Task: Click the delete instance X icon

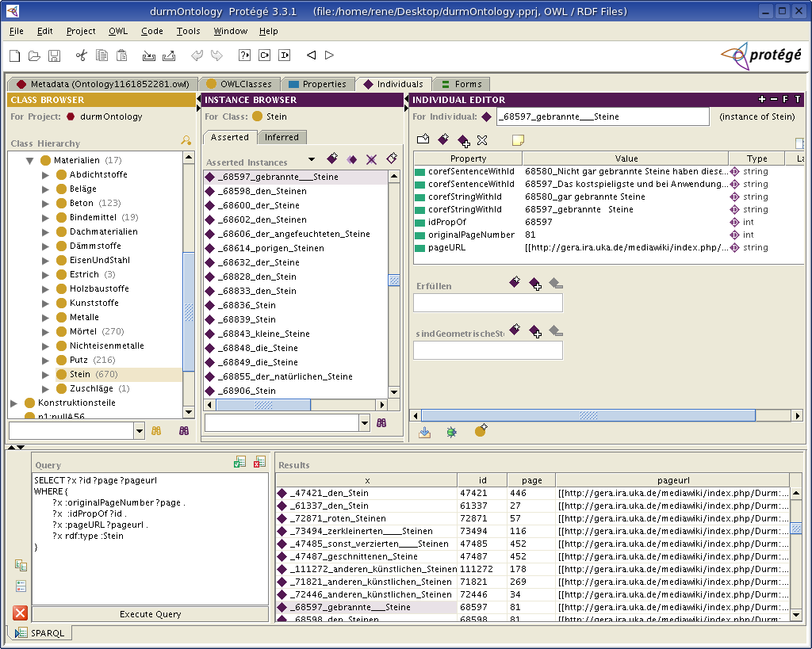Action: tap(371, 160)
